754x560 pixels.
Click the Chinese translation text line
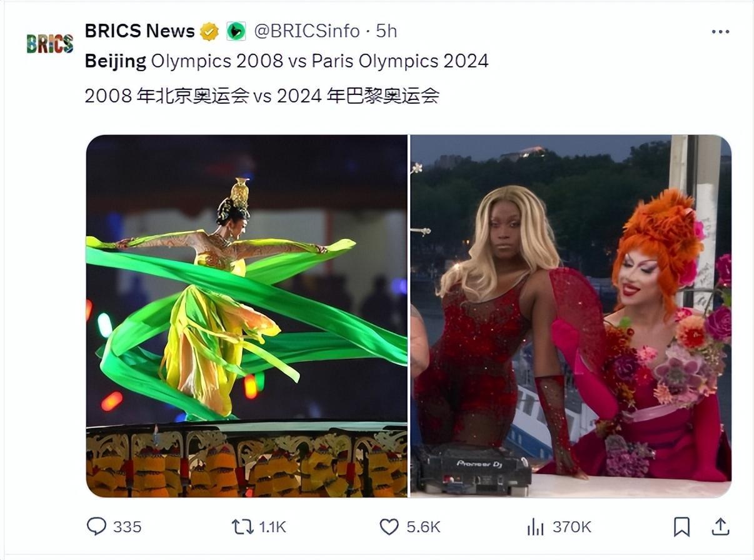click(x=262, y=96)
